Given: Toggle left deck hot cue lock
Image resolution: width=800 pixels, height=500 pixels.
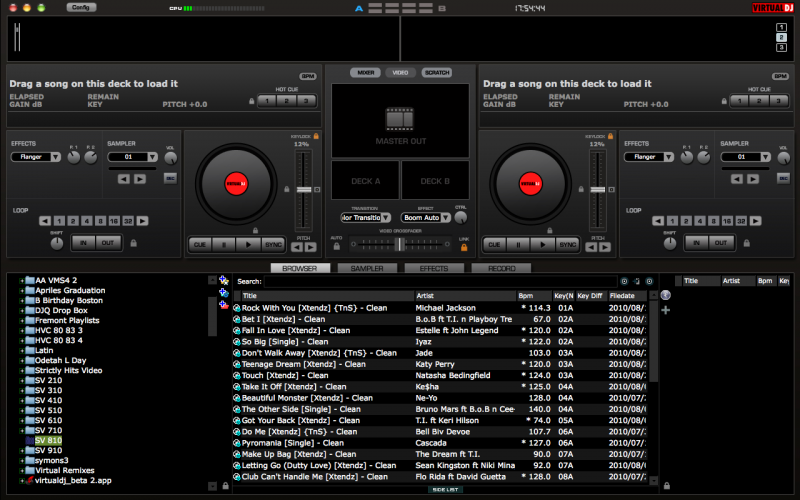Looking at the screenshot, I should coord(252,101).
